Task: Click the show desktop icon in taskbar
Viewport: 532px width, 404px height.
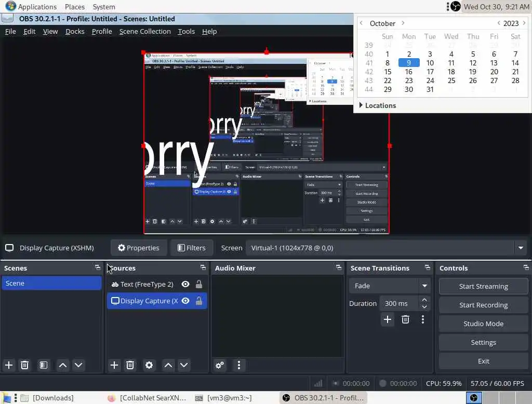Action: coord(6,398)
